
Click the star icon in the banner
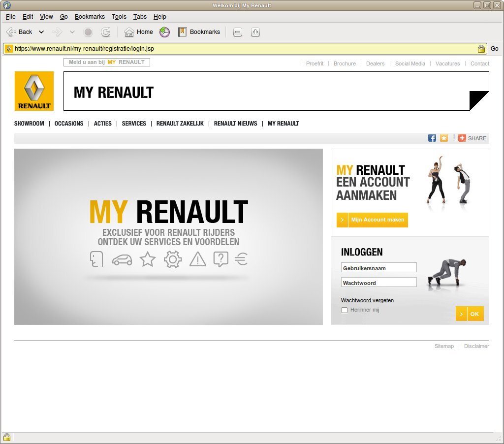coord(147,259)
